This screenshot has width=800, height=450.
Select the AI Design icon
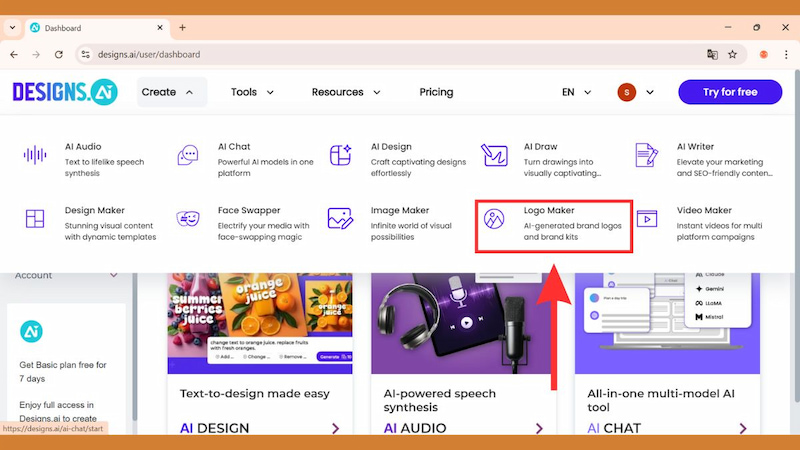coord(341,155)
